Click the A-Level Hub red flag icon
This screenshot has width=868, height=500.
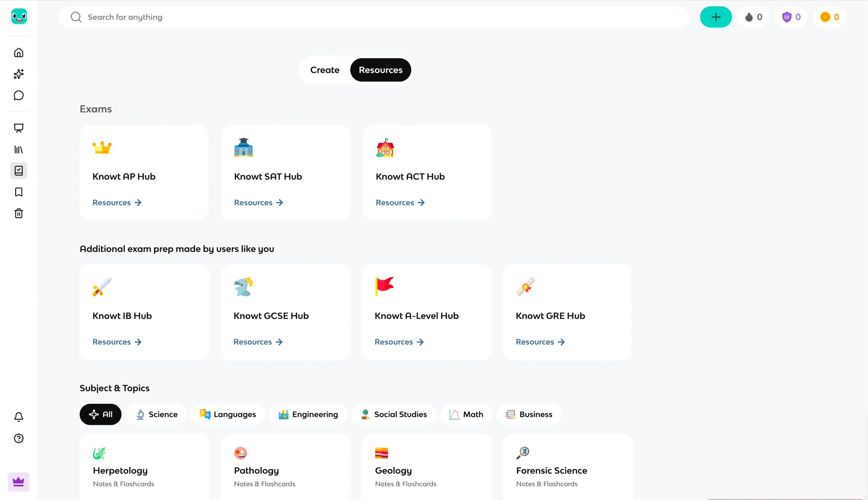[x=384, y=287]
